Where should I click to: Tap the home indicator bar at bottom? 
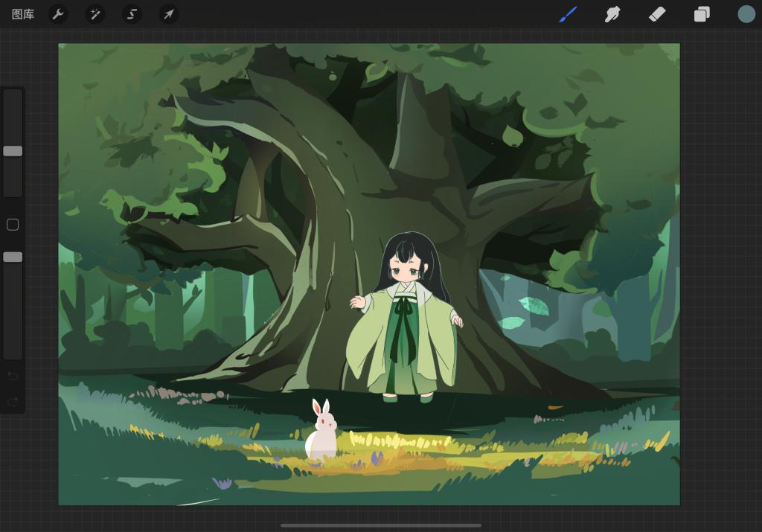380,525
